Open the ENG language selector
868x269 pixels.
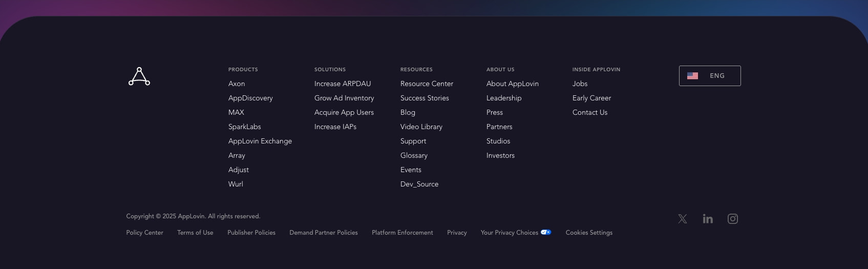(710, 76)
